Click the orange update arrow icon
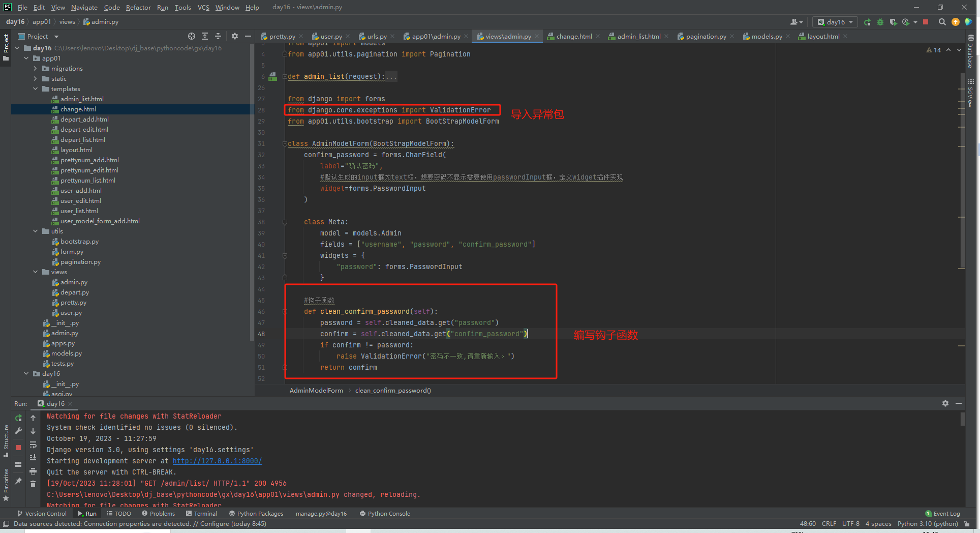This screenshot has width=980, height=533. tap(956, 22)
